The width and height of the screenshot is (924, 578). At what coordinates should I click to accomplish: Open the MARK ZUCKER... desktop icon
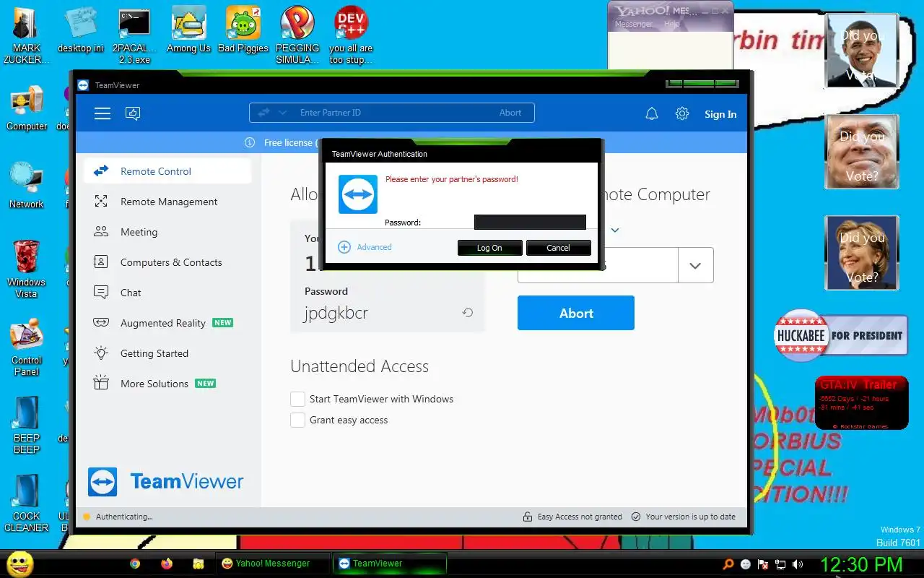click(27, 36)
